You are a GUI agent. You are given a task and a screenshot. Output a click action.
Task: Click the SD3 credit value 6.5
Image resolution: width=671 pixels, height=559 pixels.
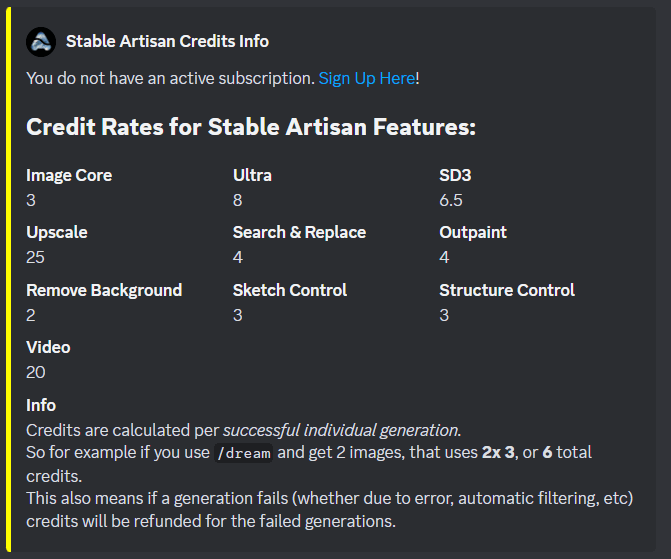451,200
